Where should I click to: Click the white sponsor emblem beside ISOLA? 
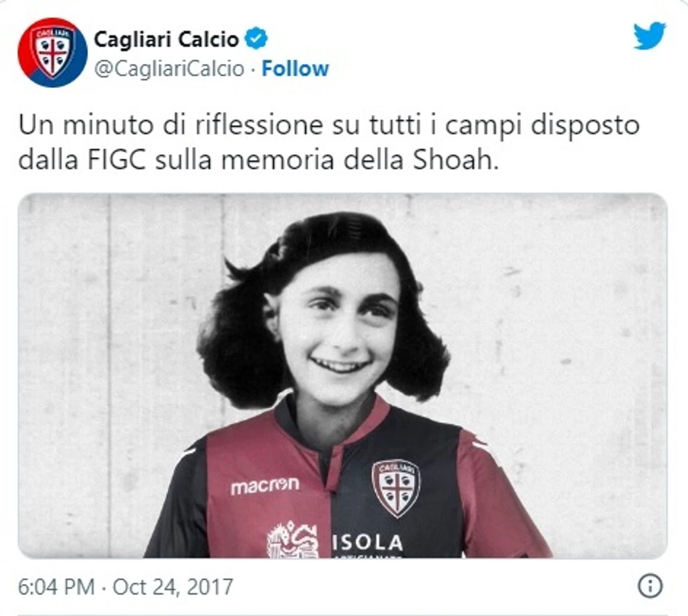click(293, 540)
